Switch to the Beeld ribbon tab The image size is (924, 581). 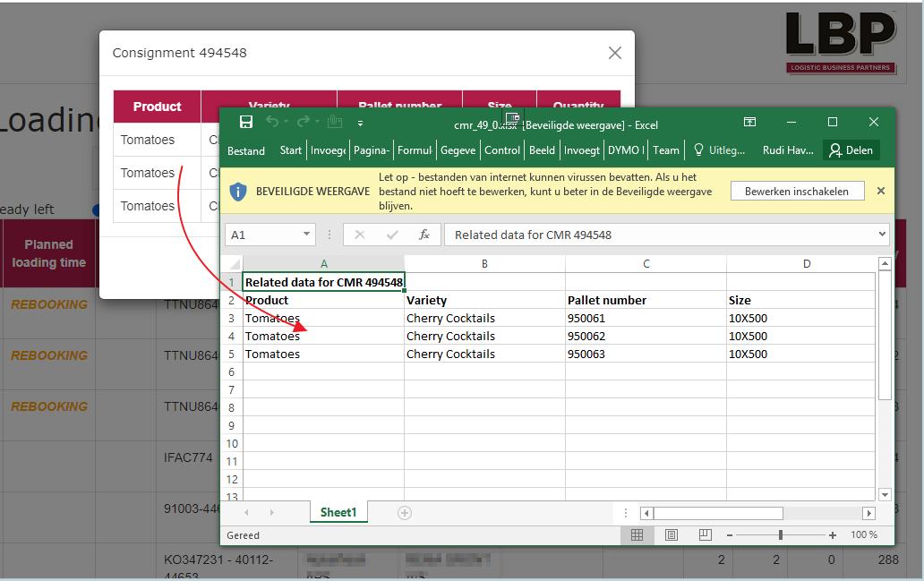pos(542,150)
